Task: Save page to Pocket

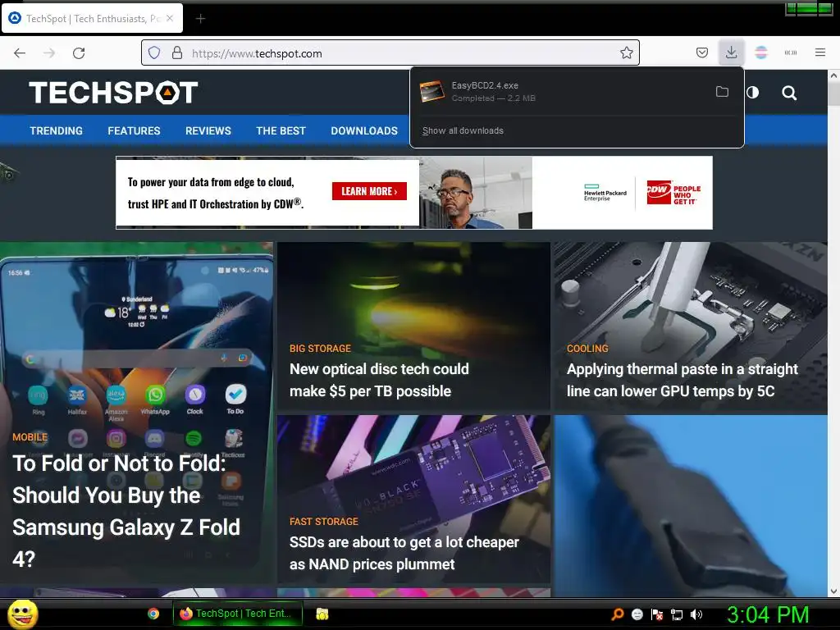Action: (x=702, y=52)
